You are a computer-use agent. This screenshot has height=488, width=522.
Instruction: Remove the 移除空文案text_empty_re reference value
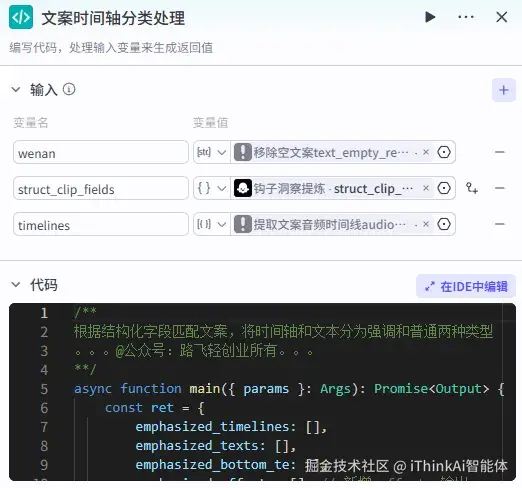point(426,152)
